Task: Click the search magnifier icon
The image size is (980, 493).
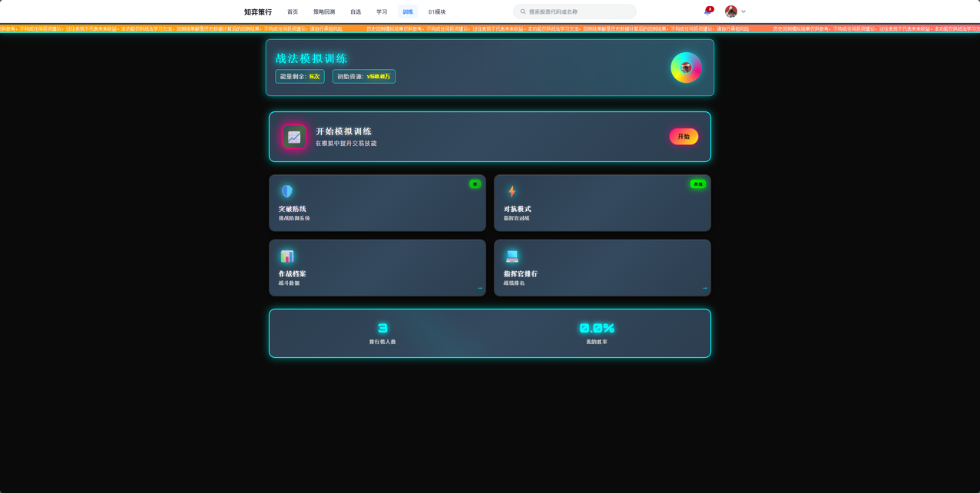Action: click(522, 11)
